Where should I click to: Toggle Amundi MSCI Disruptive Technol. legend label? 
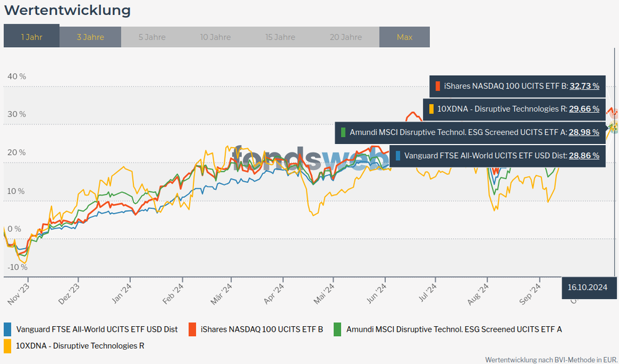click(454, 329)
